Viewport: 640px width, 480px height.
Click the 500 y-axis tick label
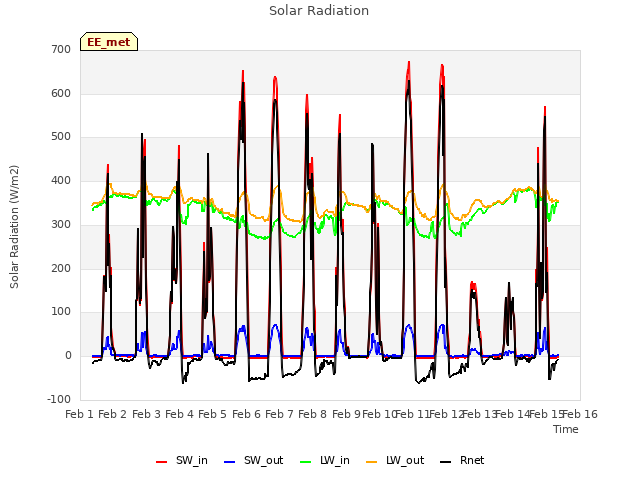pos(61,137)
